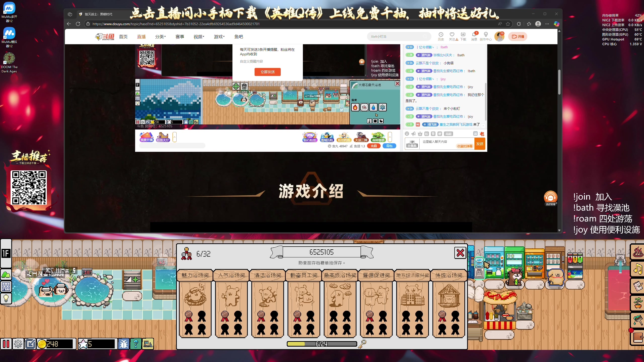This screenshot has height=362, width=644.
Task: Open the blue question mark help icon
Action: point(136,344)
